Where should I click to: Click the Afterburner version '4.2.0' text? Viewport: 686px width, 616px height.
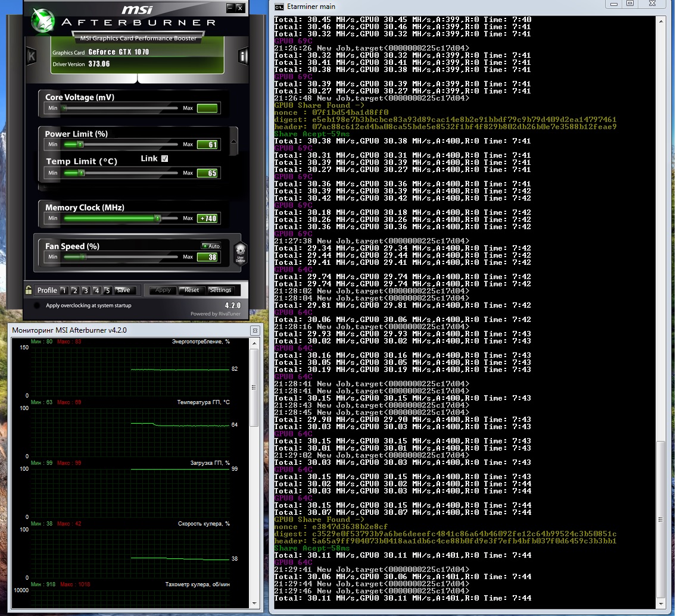[233, 305]
